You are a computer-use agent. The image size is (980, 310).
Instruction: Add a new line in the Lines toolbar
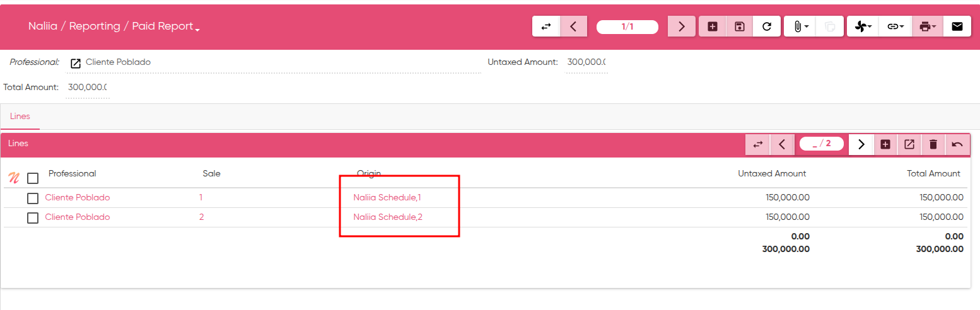pos(885,144)
